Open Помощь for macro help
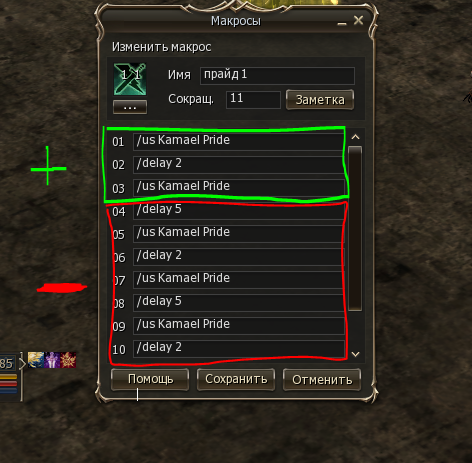The height and width of the screenshot is (463, 472). click(150, 379)
